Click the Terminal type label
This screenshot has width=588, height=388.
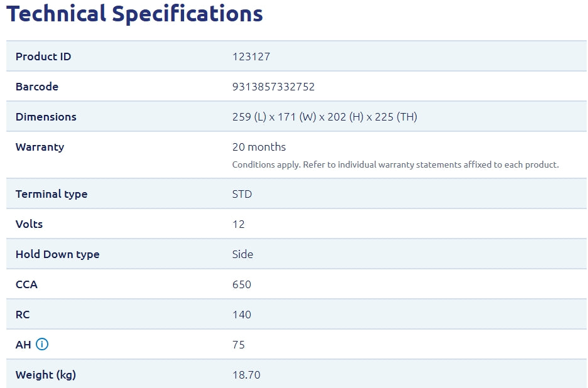point(52,194)
